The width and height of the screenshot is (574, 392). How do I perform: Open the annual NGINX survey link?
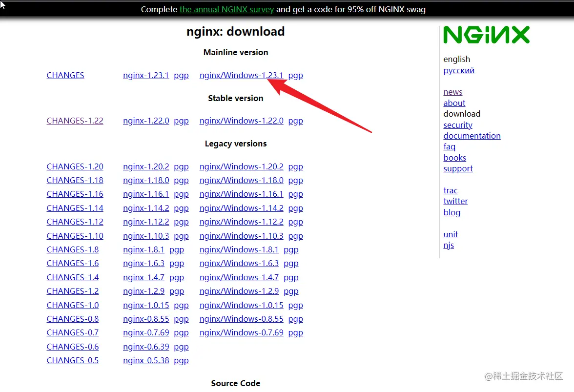point(226,9)
